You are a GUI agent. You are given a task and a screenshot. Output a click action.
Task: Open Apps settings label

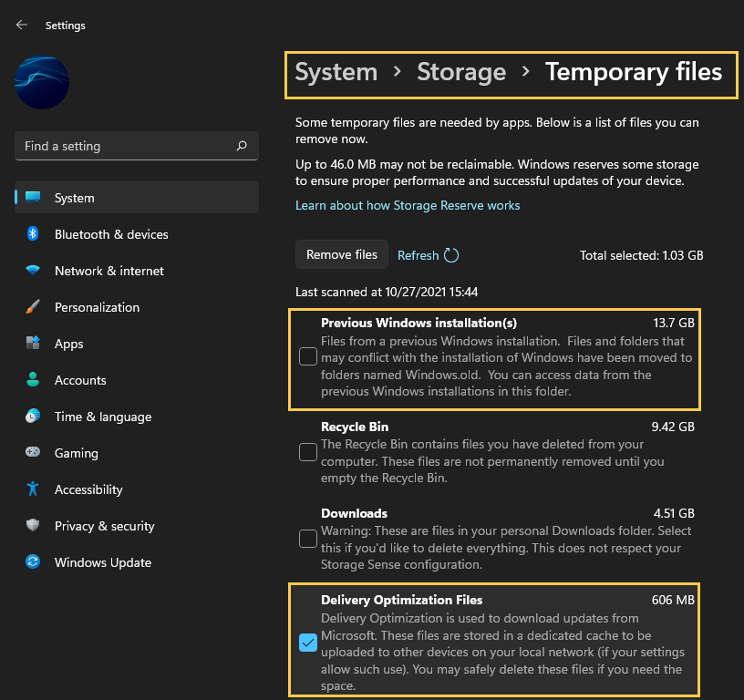coord(68,344)
